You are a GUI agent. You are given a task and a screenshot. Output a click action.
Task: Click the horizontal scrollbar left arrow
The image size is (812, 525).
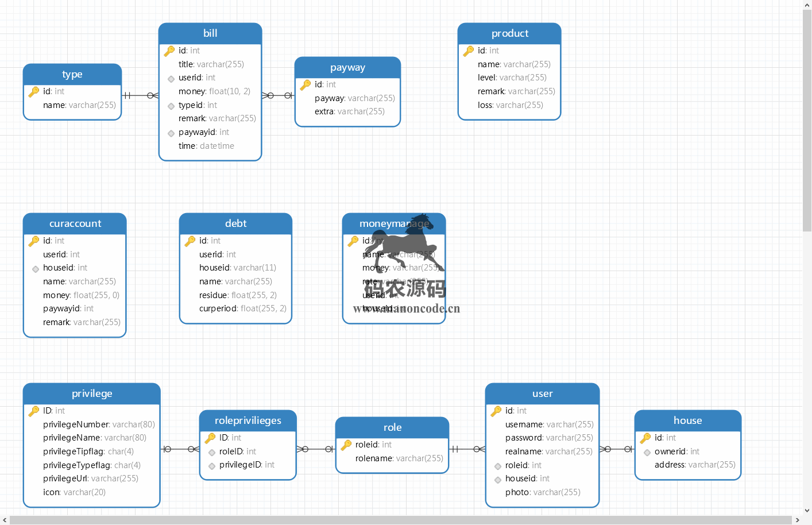[x=5, y=520]
